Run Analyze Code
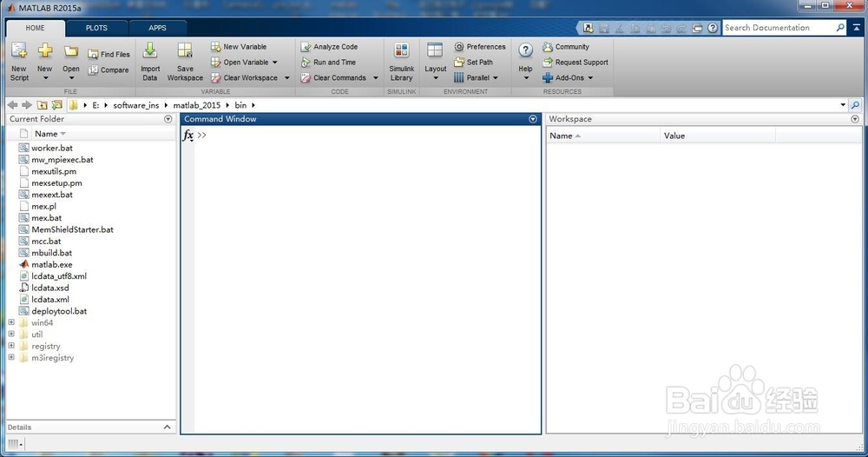This screenshot has width=868, height=457. tap(329, 47)
